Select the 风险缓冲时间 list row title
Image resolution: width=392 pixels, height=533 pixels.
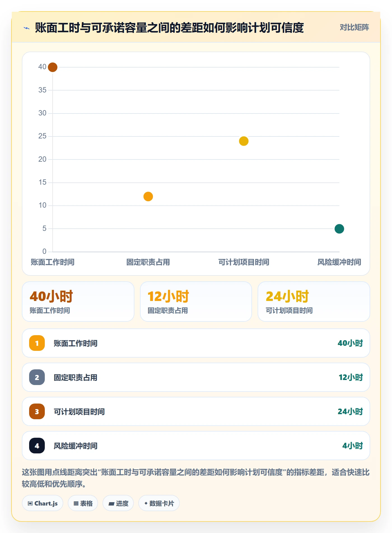(76, 446)
